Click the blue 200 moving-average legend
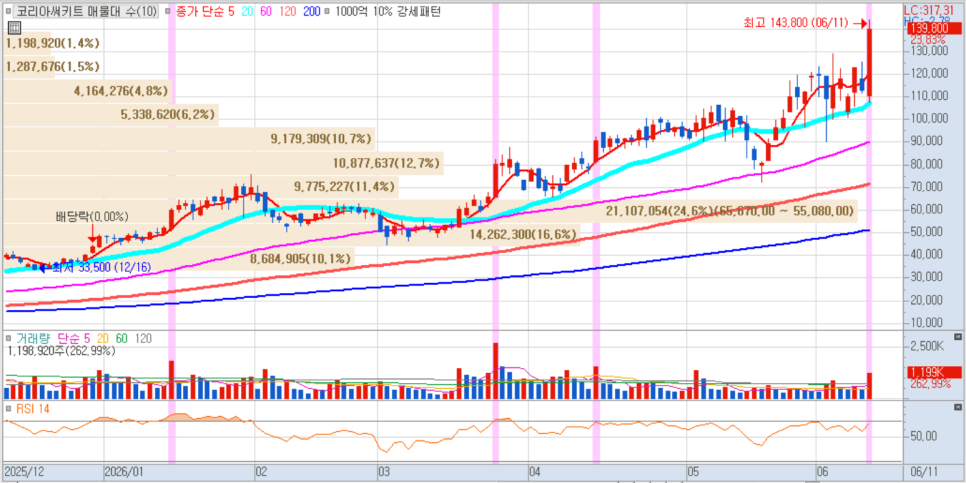 click(x=312, y=11)
